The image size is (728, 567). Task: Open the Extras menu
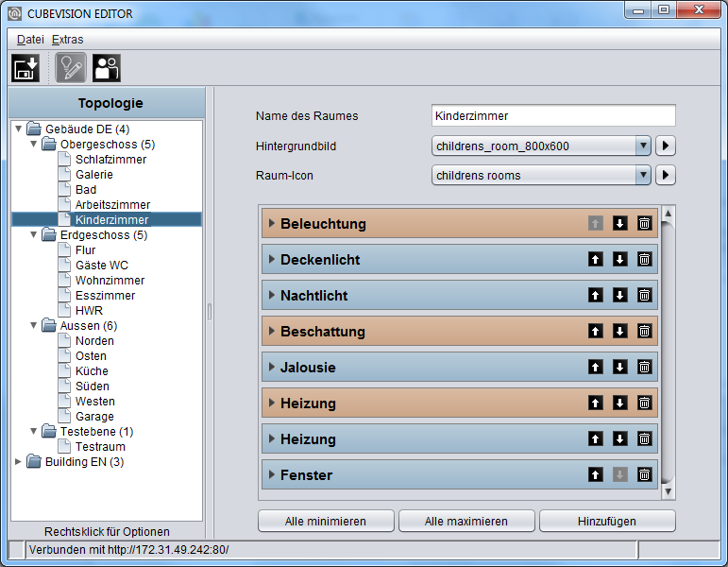[67, 40]
